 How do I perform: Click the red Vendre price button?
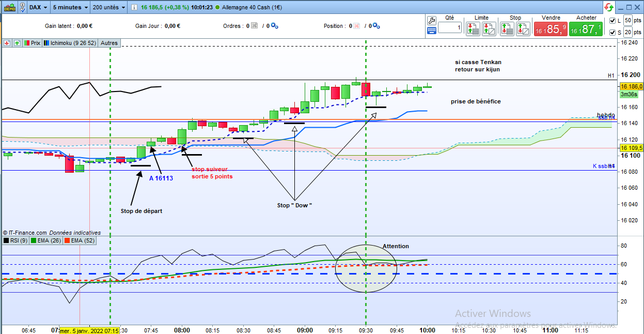pyautogui.click(x=551, y=29)
